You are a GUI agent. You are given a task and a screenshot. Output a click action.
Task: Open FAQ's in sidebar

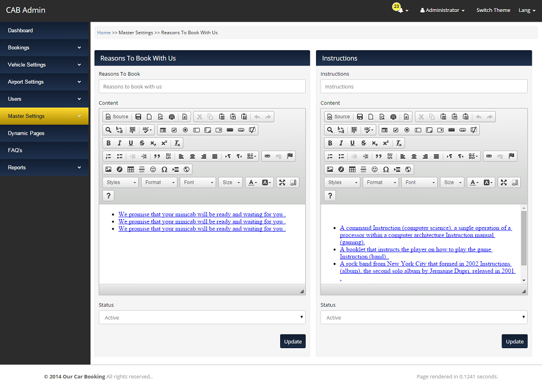(44, 150)
